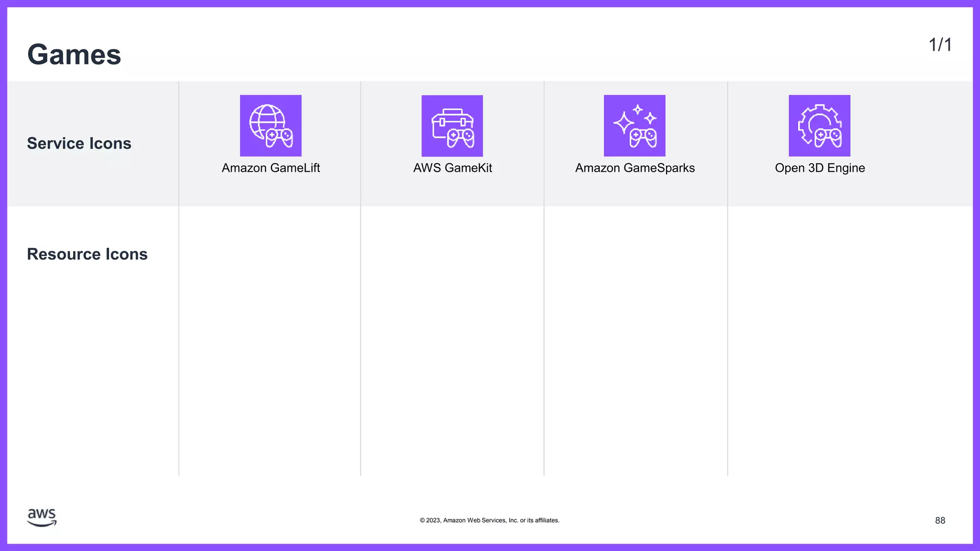Click the slide number 88
This screenshot has width=980, height=551.
click(940, 520)
